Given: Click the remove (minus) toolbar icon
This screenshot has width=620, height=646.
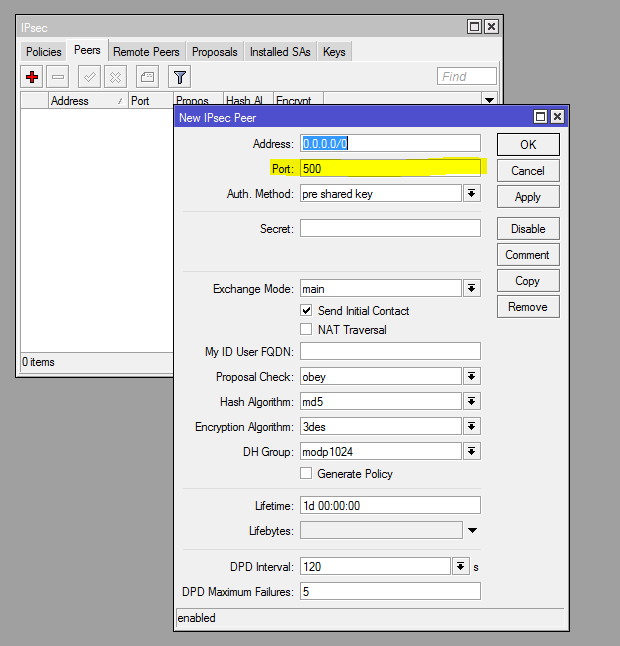Looking at the screenshot, I should pyautogui.click(x=58, y=77).
